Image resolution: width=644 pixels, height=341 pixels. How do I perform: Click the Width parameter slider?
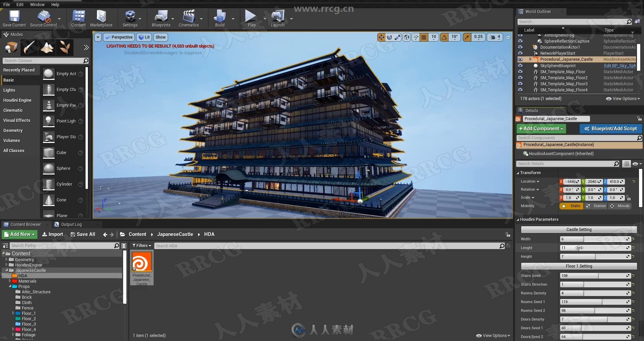tap(595, 239)
